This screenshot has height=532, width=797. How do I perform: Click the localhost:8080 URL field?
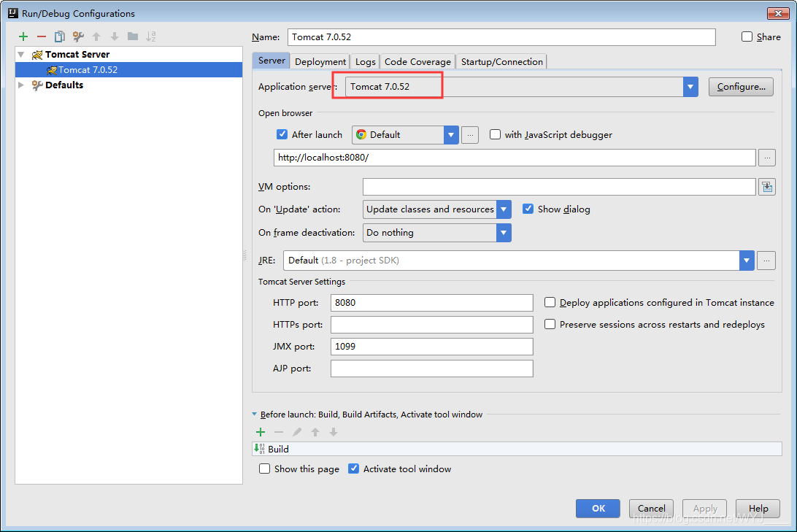515,158
